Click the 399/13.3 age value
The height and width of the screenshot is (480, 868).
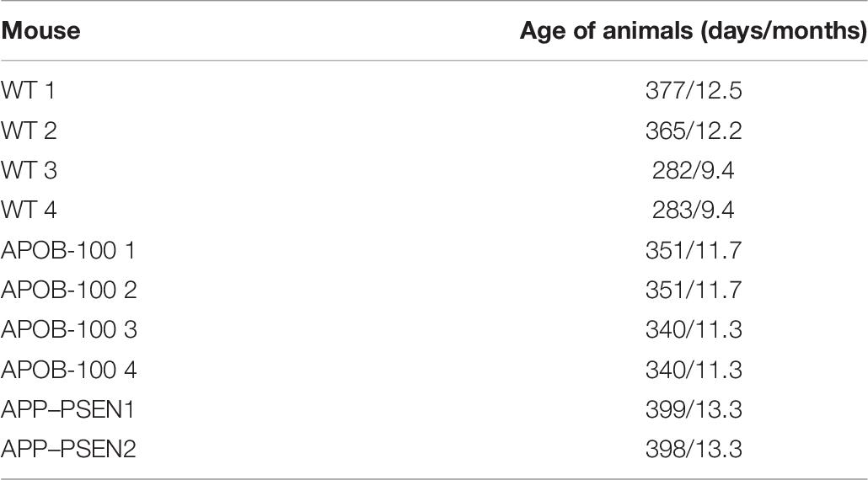pos(693,410)
